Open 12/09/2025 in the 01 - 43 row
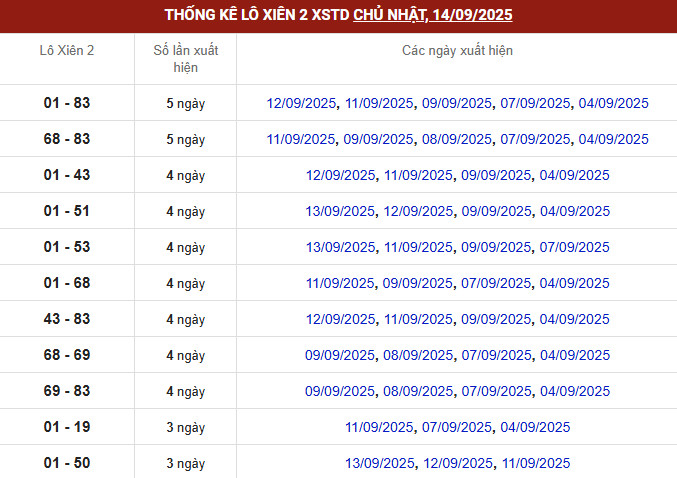The height and width of the screenshot is (478, 677). click(341, 175)
